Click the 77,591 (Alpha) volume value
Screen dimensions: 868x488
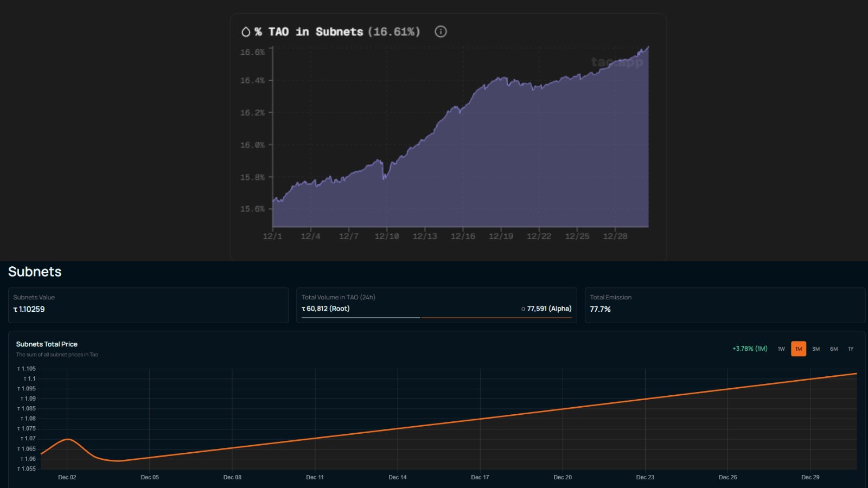[x=546, y=309]
